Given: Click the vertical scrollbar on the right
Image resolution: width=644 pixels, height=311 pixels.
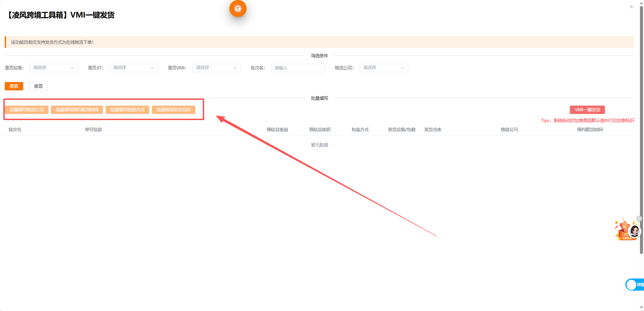Looking at the screenshot, I should coord(642,130).
